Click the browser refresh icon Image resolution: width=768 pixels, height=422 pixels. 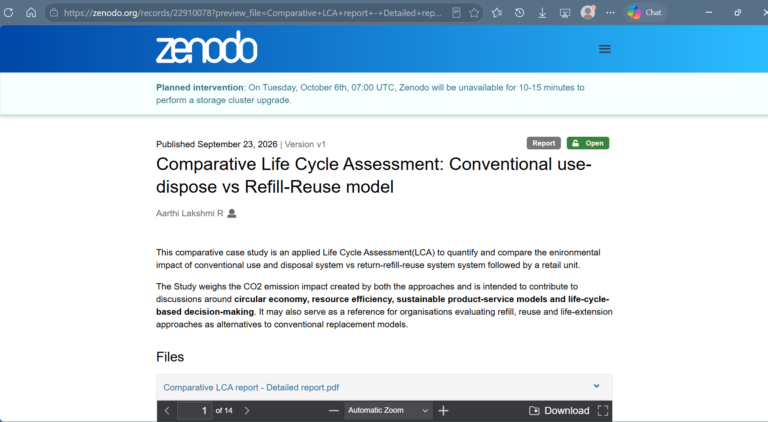8,13
